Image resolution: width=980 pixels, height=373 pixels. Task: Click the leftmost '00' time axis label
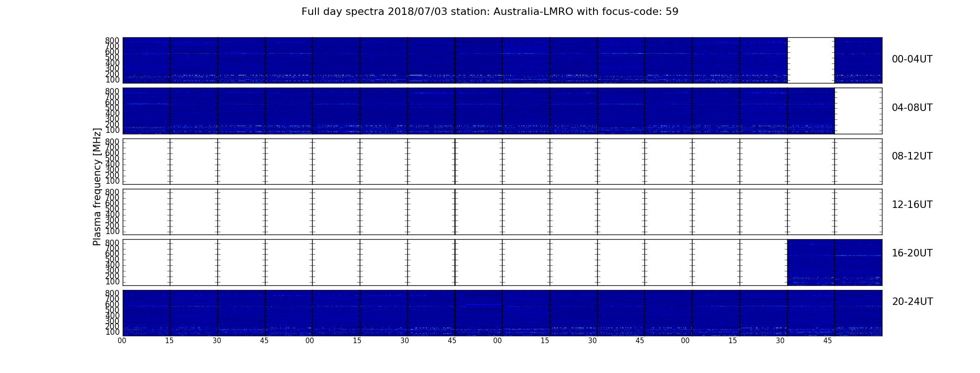coord(122,341)
